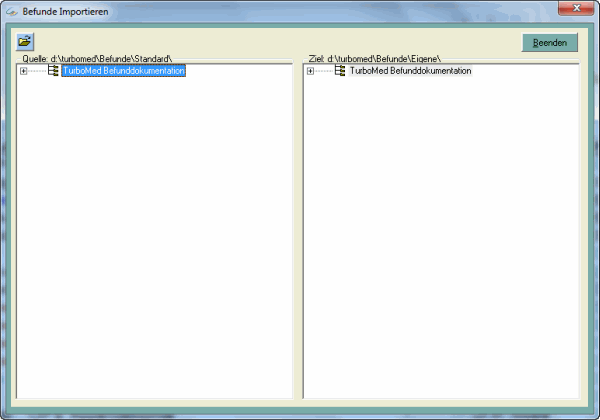Screen dimensions: 600x420
Task: Click the dotted connector line in the source tree
Action: [37, 71]
